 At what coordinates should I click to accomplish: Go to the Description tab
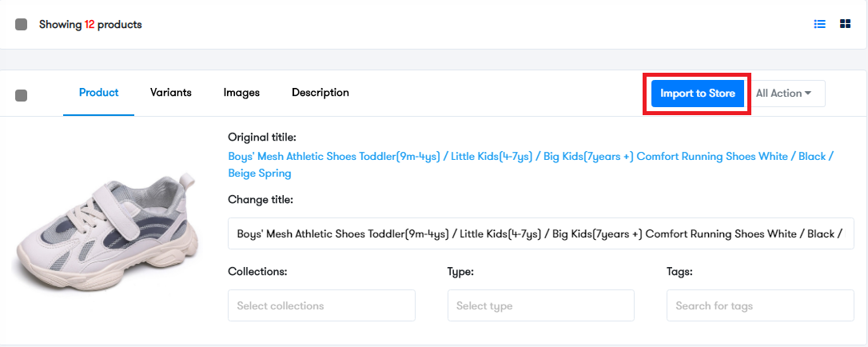(320, 93)
